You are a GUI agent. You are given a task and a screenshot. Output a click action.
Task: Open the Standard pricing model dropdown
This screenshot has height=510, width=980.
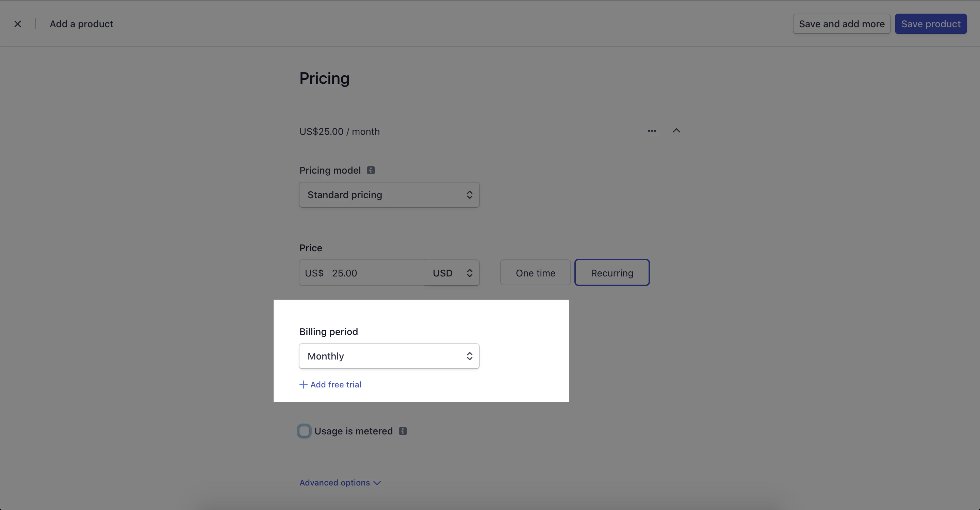tap(389, 195)
